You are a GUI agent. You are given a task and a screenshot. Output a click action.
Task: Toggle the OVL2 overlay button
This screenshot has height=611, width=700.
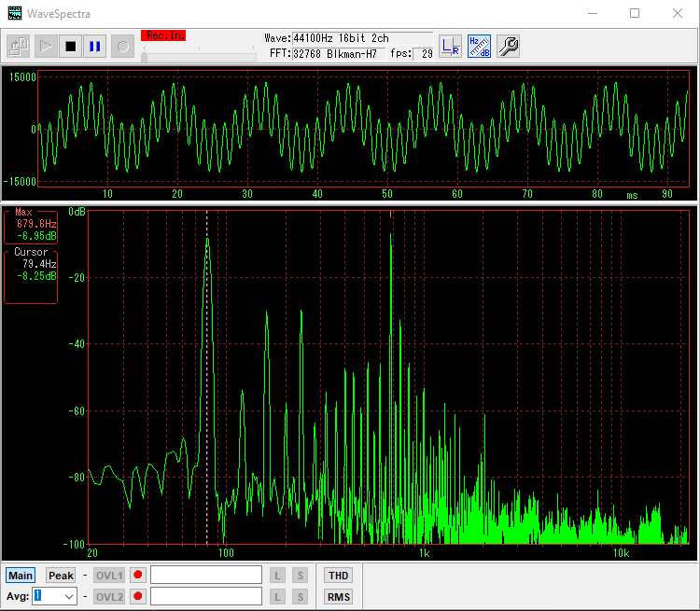click(109, 597)
